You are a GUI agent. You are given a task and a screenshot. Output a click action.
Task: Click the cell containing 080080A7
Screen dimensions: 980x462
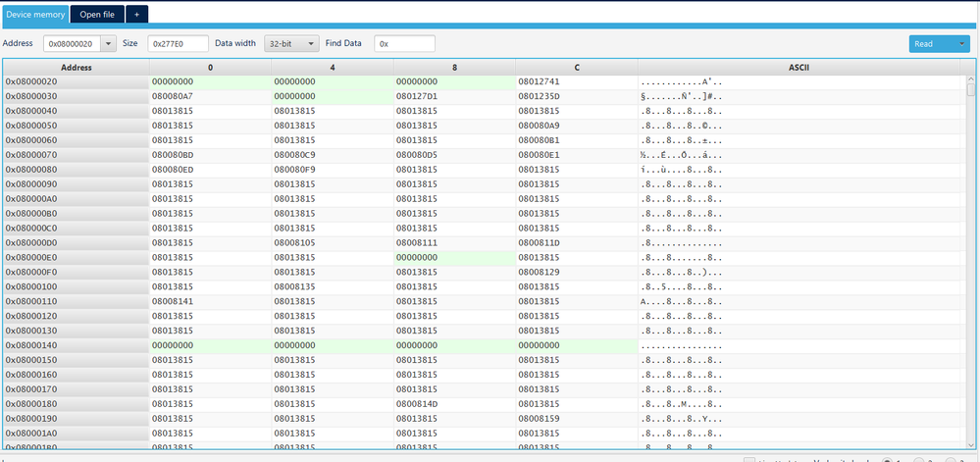[x=210, y=97]
